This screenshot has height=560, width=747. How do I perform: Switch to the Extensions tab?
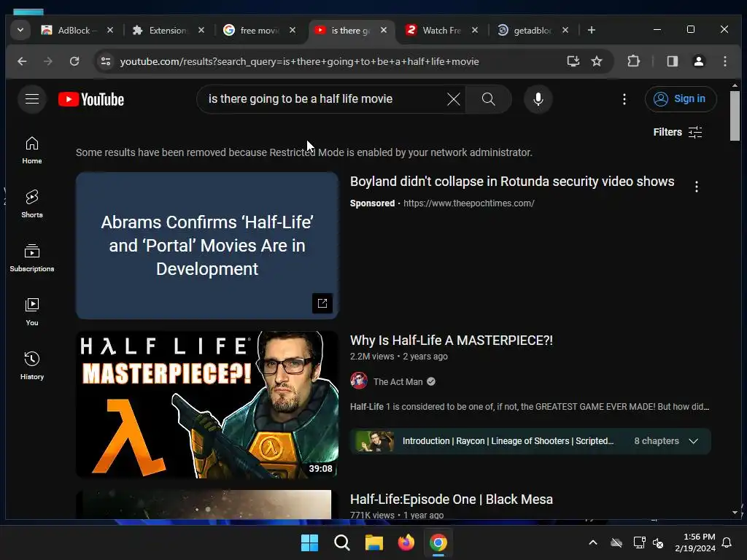167,30
